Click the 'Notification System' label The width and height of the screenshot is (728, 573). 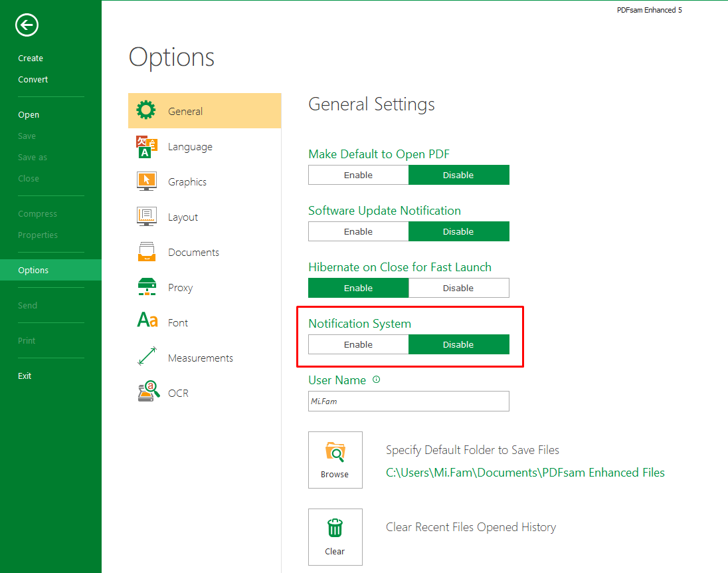pyautogui.click(x=360, y=324)
